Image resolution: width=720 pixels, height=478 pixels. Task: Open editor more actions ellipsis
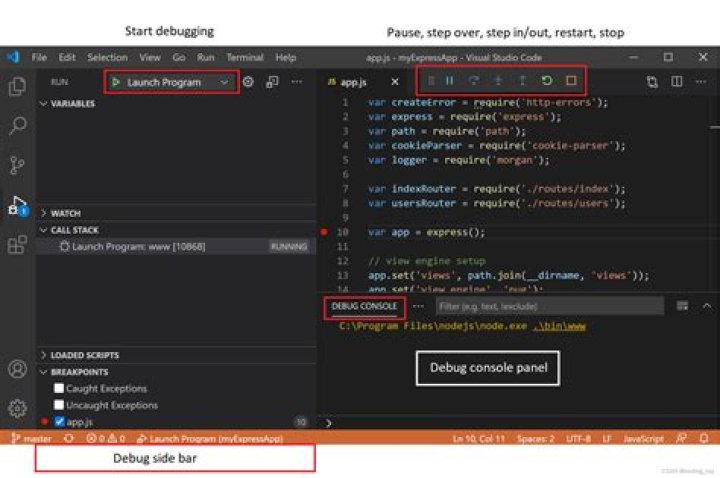(701, 82)
